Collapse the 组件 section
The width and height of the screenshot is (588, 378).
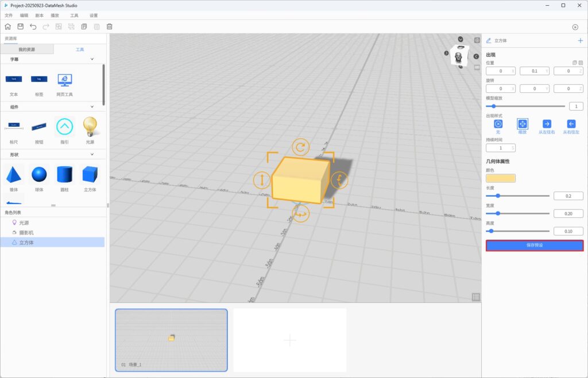(92, 107)
